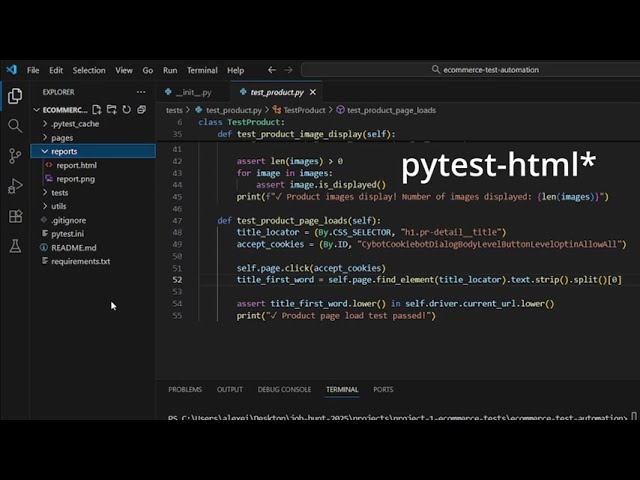Switch to the PROBLEMS panel tab

pos(185,389)
